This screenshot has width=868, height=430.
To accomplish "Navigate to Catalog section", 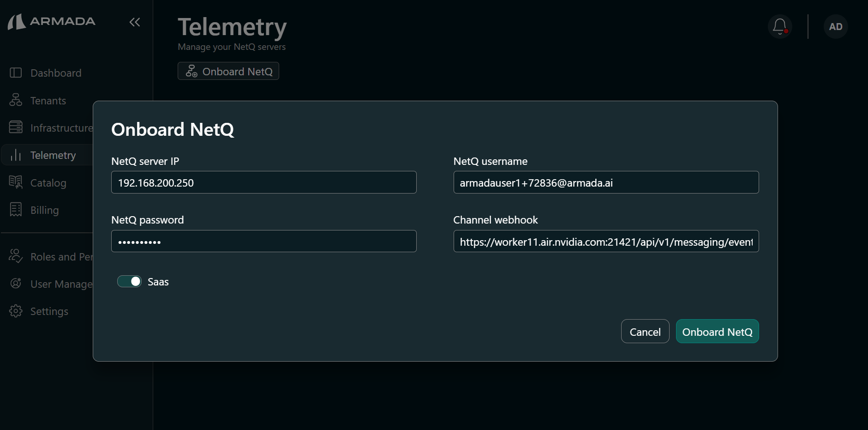I will click(x=48, y=183).
